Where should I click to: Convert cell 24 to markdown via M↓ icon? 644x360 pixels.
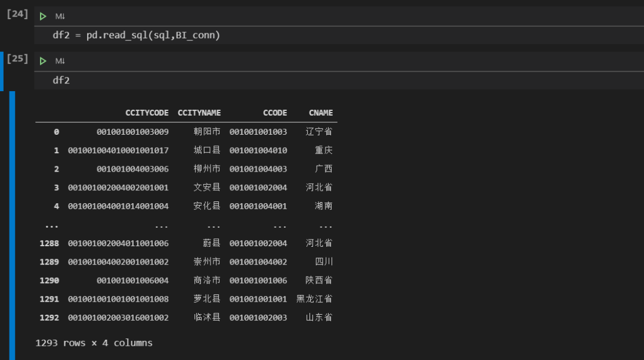pos(60,17)
